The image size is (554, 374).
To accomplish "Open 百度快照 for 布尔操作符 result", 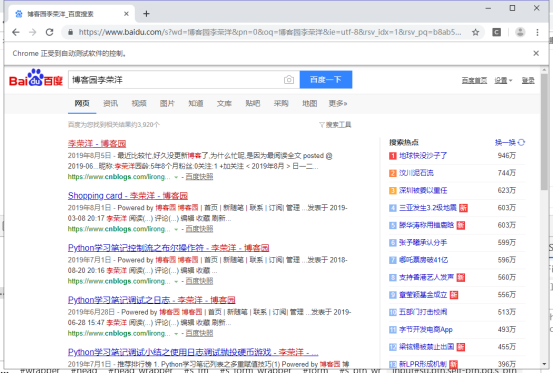I will (x=199, y=281).
